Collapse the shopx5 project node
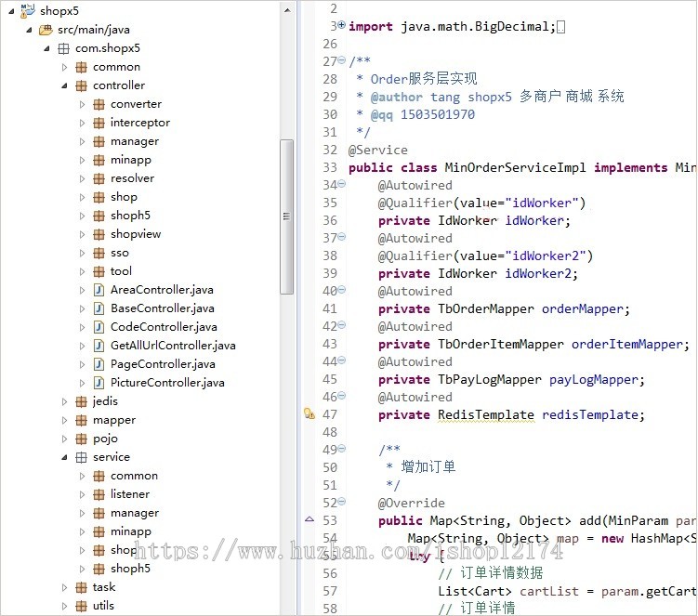This screenshot has width=698, height=616. tap(11, 11)
